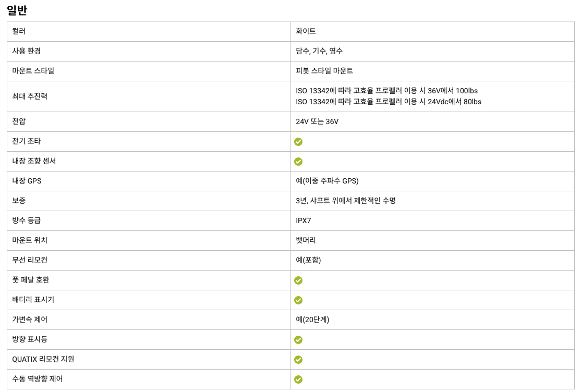Screen dimensions: 581x392
Task: Click the 담수, 기수, 염수 value text
Action: pos(319,51)
